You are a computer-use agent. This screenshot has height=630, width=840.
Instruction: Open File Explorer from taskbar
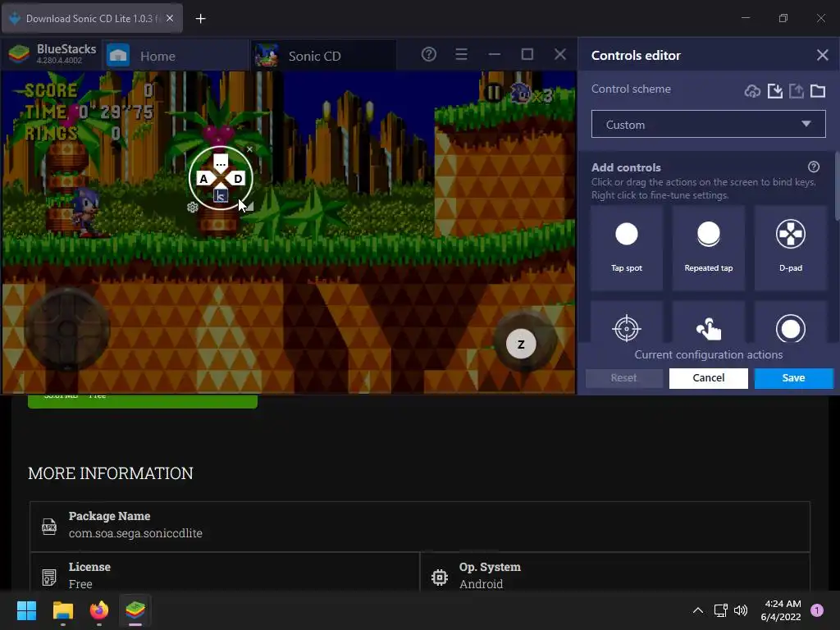(62, 610)
